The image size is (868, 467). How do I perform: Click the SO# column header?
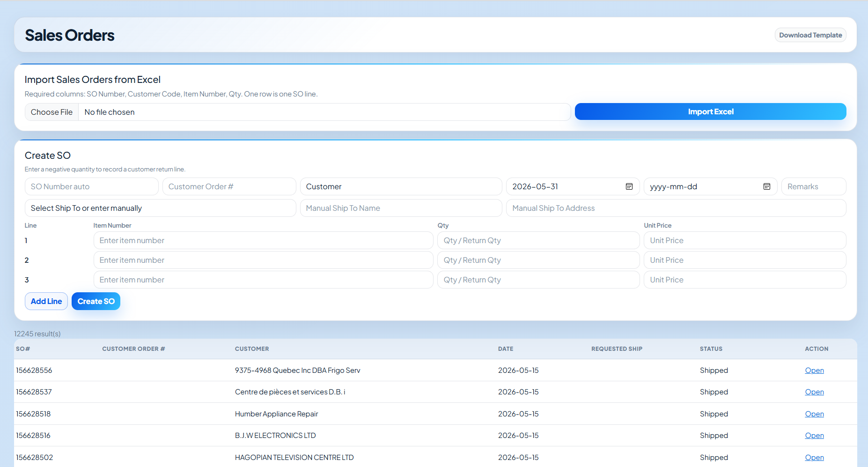[23, 349]
